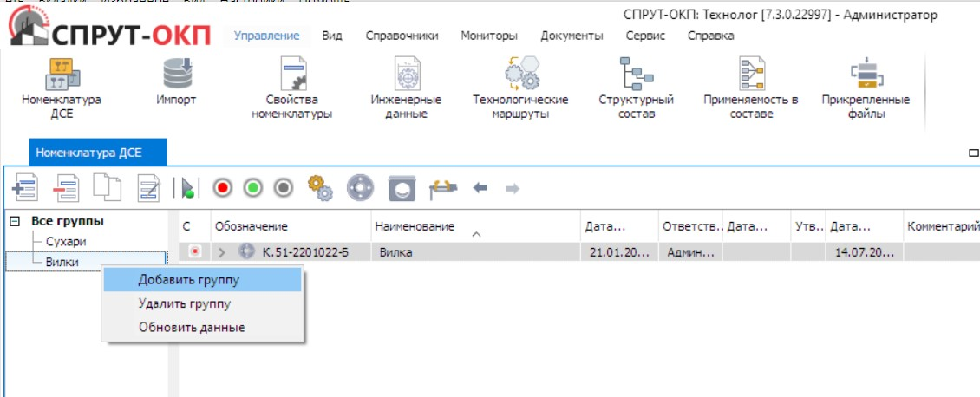Select the green status circle button

point(253,187)
